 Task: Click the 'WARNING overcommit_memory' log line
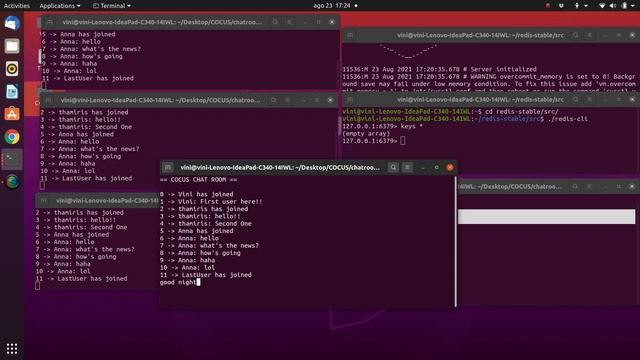(x=489, y=76)
